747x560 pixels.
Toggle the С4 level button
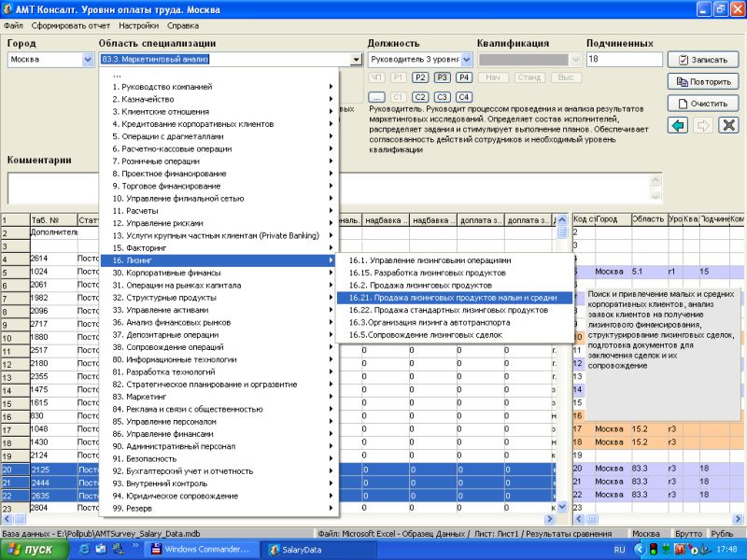pyautogui.click(x=463, y=97)
